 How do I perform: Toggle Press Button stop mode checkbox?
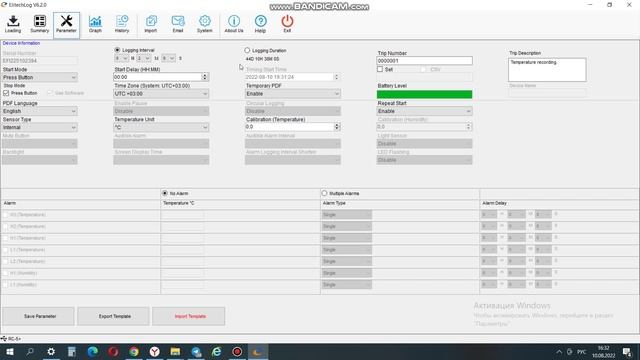(6, 93)
